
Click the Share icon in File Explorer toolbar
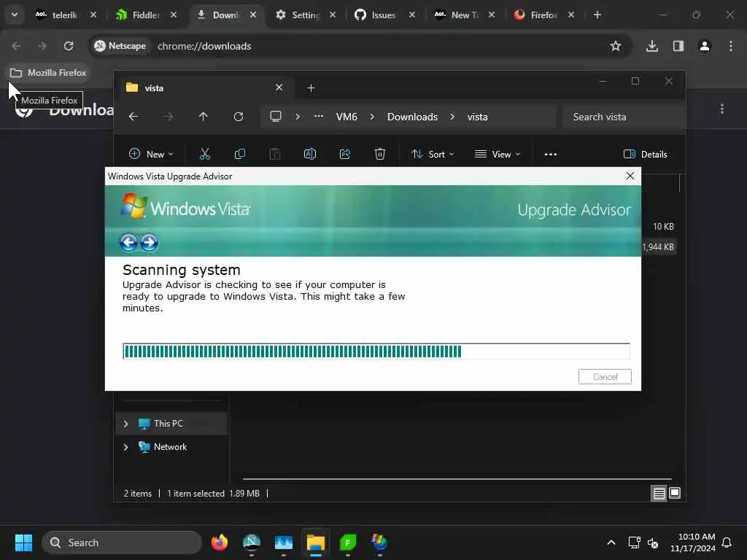[x=345, y=154]
